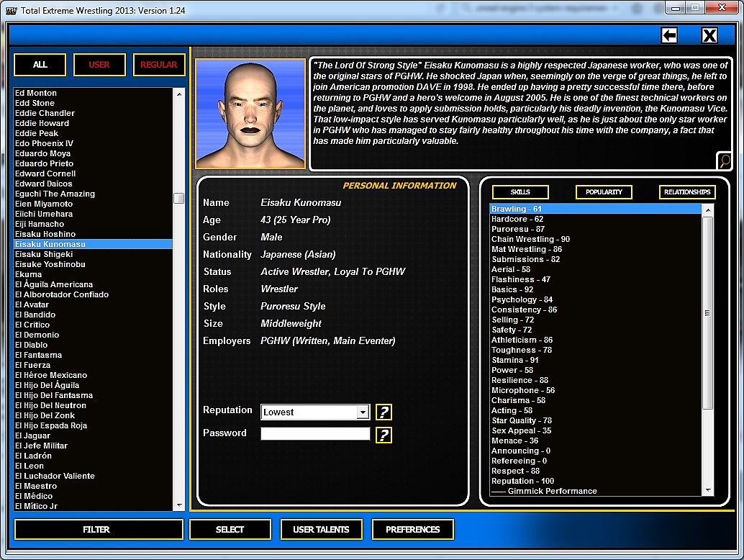This screenshot has height=560, width=744.
Task: Click the skills list scroll down arrow
Action: pos(707,489)
